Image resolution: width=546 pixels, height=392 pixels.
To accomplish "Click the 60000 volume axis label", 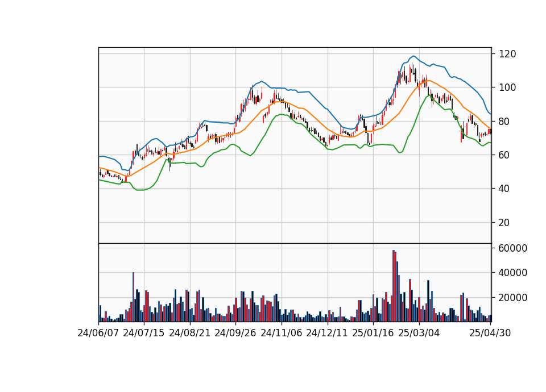I will 513,248.
